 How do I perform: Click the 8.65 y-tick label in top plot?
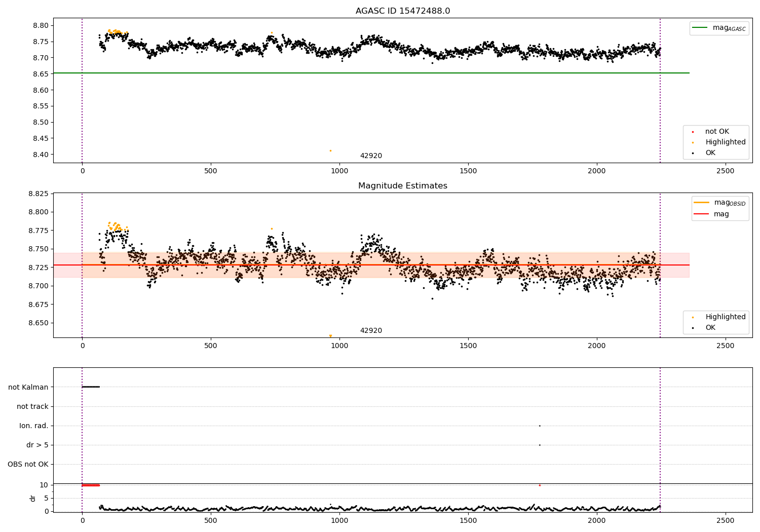(x=41, y=74)
